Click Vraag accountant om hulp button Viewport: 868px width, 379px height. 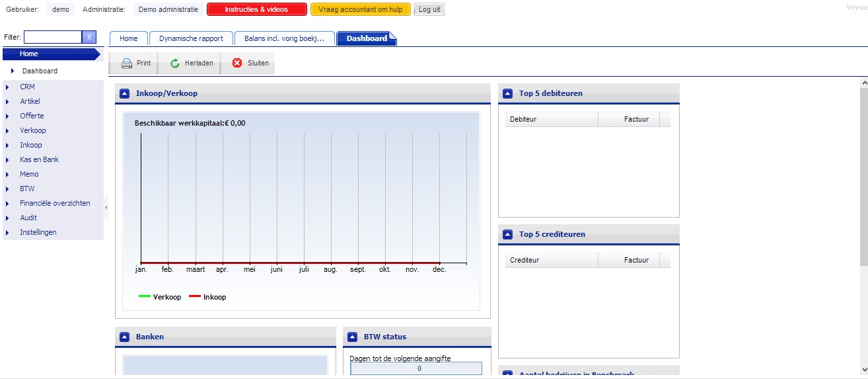pyautogui.click(x=360, y=9)
